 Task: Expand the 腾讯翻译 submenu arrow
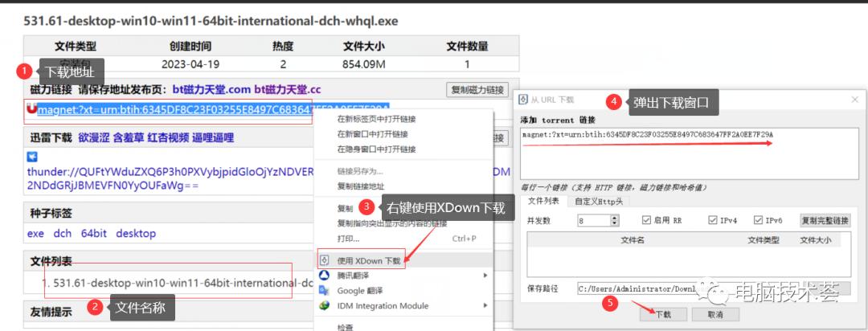[x=485, y=275]
